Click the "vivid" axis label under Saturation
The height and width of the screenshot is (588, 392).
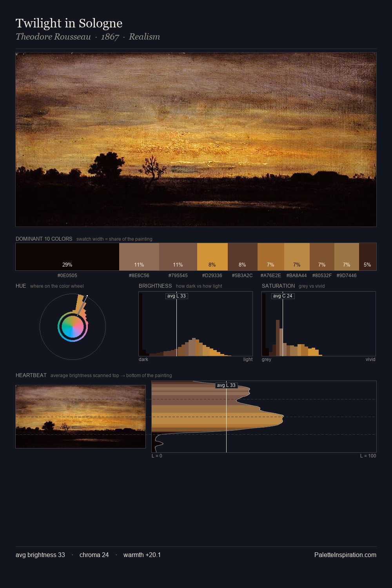click(370, 359)
